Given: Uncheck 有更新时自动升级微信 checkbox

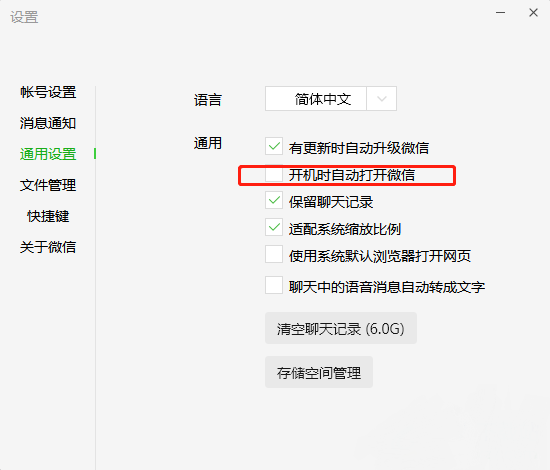Looking at the screenshot, I should click(274, 146).
